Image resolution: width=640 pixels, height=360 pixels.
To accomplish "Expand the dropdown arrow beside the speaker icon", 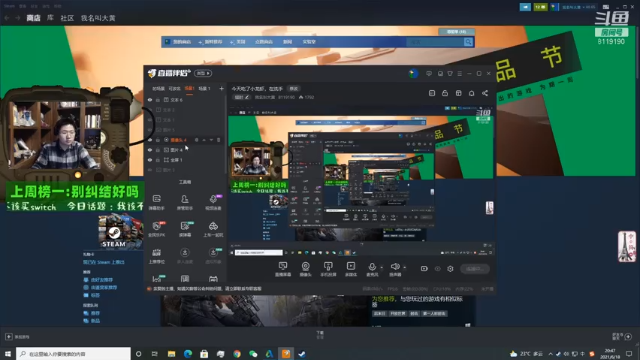I will coord(404,268).
